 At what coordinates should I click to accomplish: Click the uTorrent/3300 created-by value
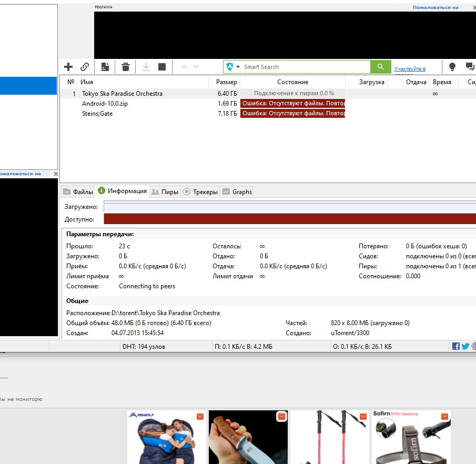coord(350,333)
